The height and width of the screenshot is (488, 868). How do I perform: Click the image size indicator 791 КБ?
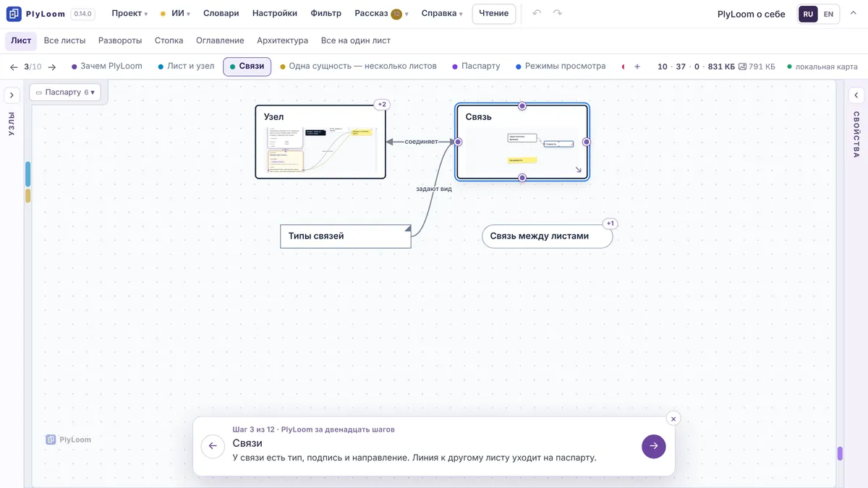[x=757, y=67]
